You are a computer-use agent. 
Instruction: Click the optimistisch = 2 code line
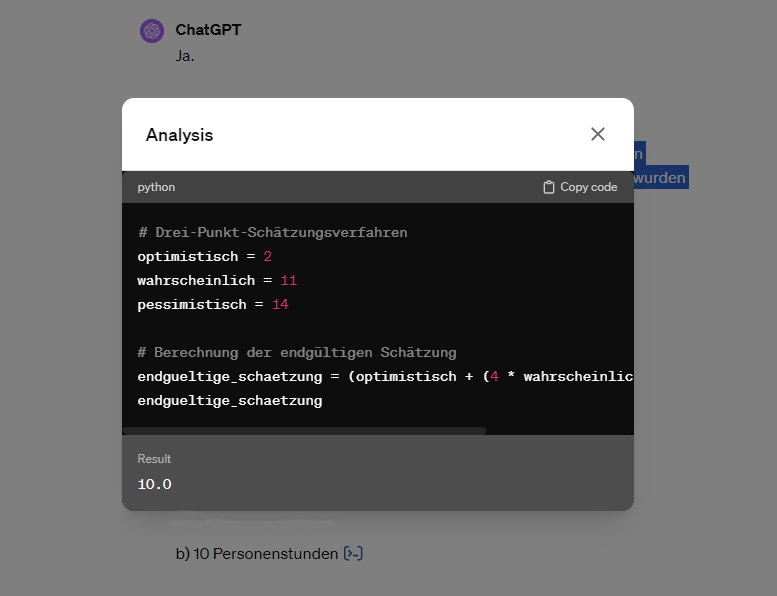[204, 256]
